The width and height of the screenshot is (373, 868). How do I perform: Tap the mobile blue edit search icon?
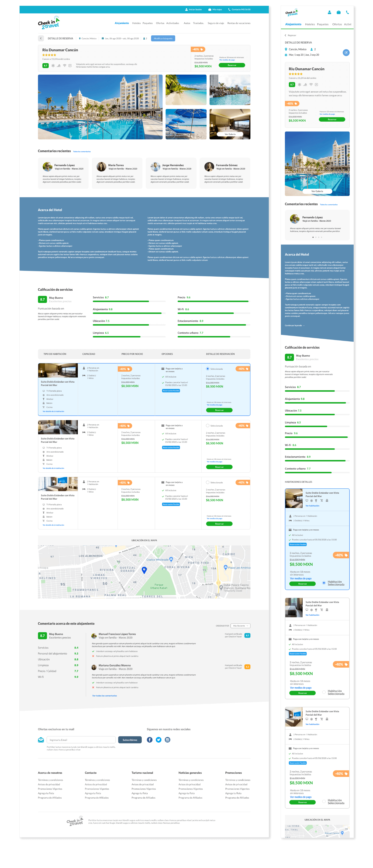(346, 53)
